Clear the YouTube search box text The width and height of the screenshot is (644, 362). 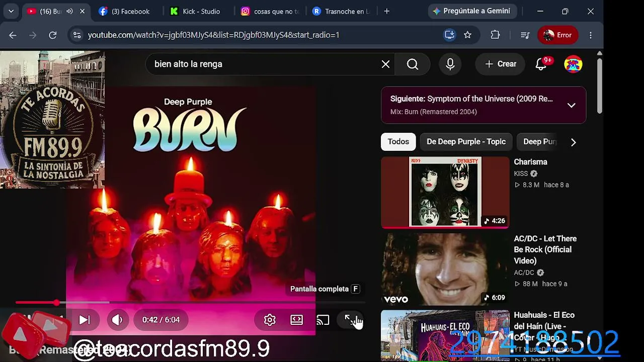click(x=385, y=64)
